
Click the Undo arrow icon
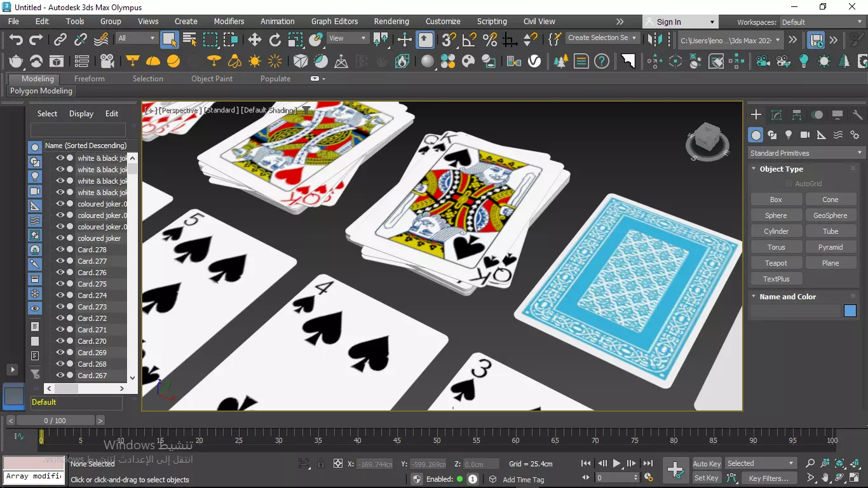[x=16, y=40]
